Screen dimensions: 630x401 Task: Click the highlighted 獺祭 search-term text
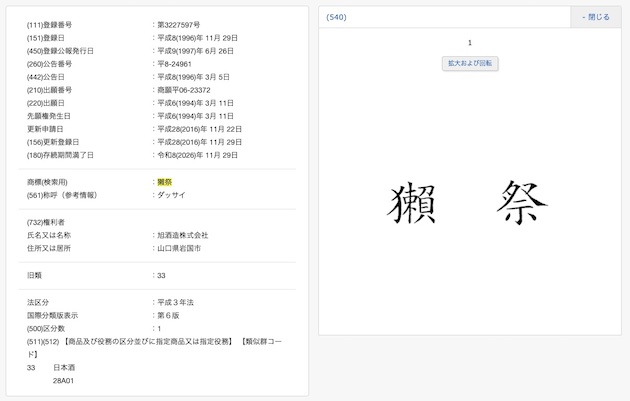[x=164, y=181]
